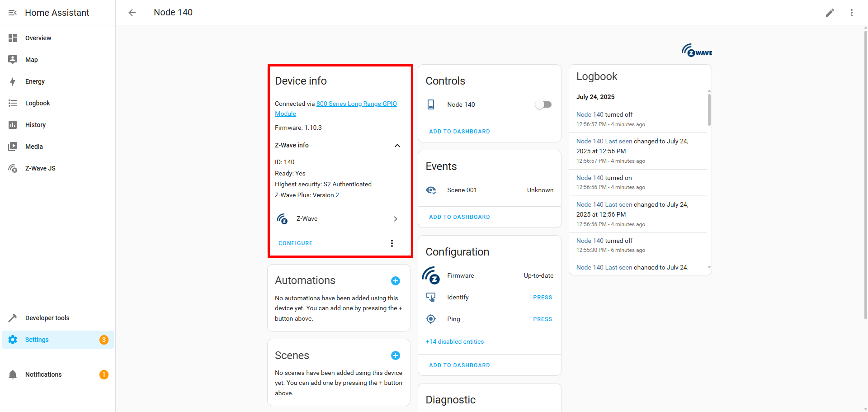
Task: Show the +14 disabled entities
Action: [454, 341]
